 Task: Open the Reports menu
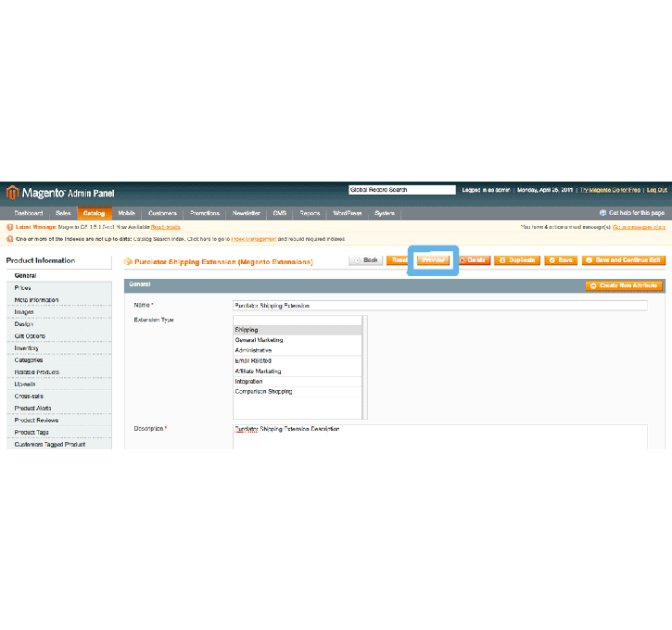(310, 213)
